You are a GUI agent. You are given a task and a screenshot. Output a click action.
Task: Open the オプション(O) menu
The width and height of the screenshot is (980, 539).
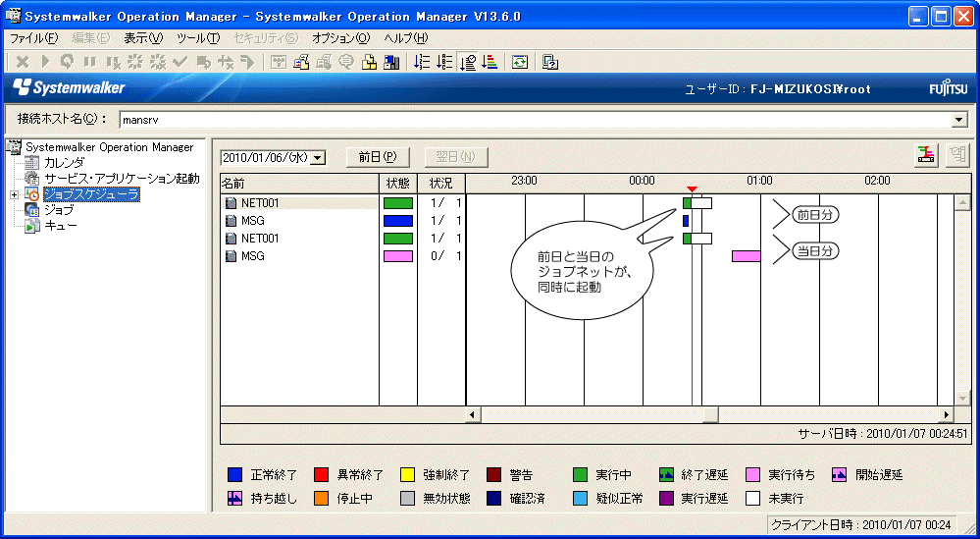coord(341,38)
